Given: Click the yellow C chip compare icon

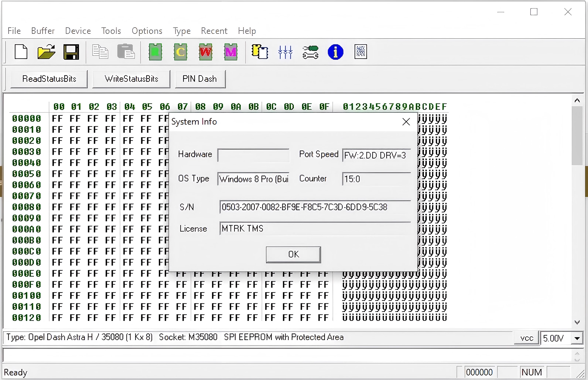Looking at the screenshot, I should coord(181,52).
